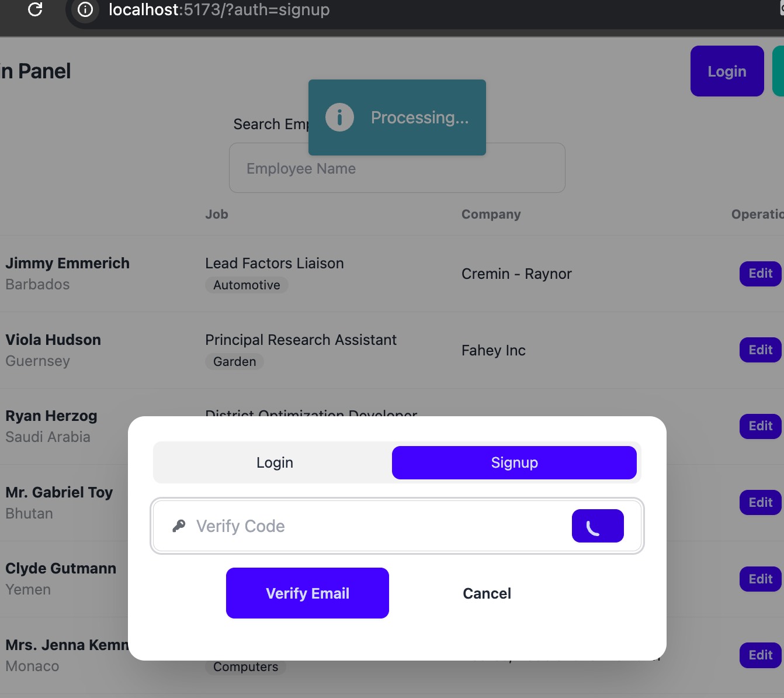The width and height of the screenshot is (784, 698).
Task: Focus the Verify Code input field
Action: [x=374, y=526]
